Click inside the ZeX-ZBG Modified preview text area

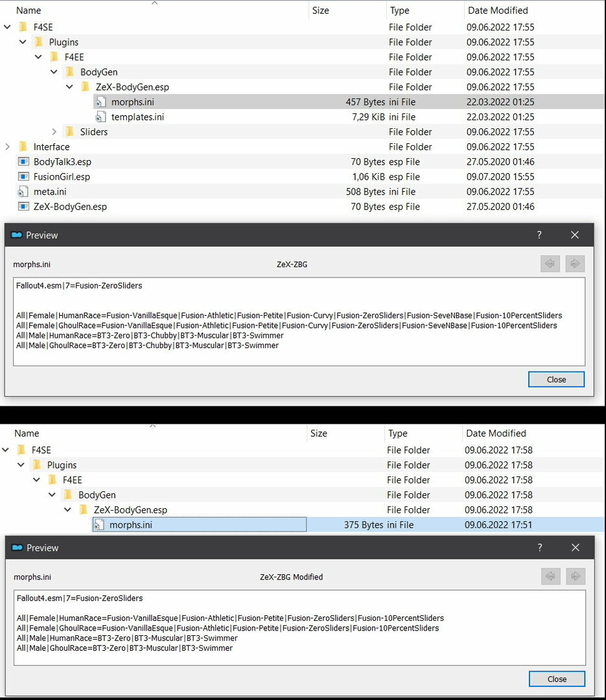[x=299, y=627]
